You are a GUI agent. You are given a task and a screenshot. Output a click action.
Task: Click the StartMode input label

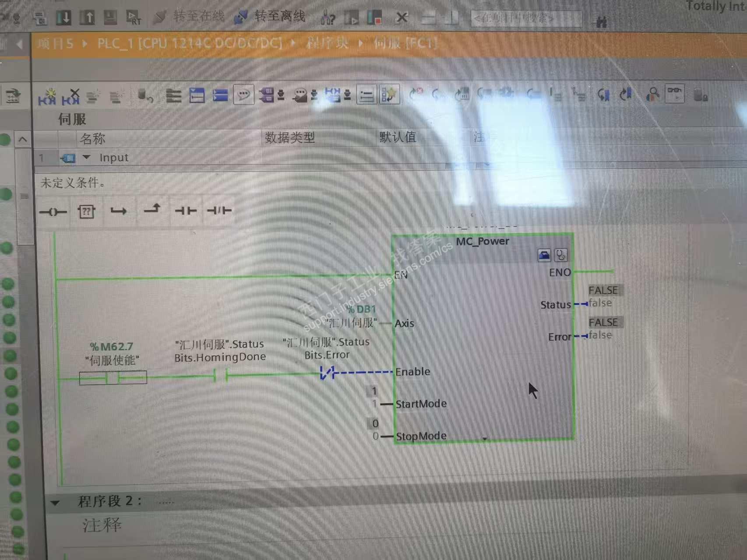421,404
